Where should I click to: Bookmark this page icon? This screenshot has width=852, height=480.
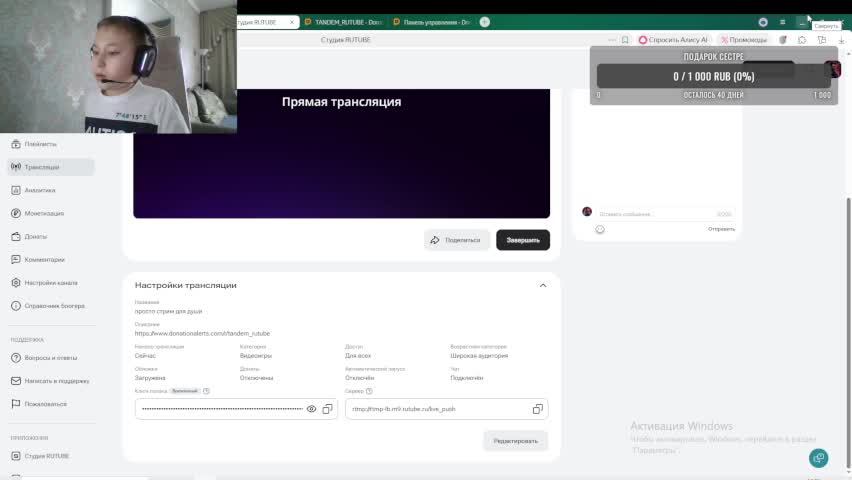tap(625, 40)
